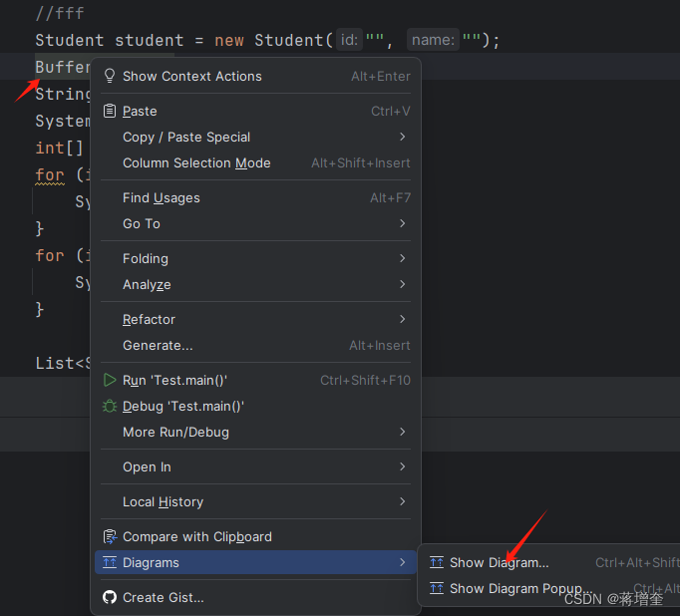
Task: Click the Alt+Insert shortcut text
Action: click(380, 346)
